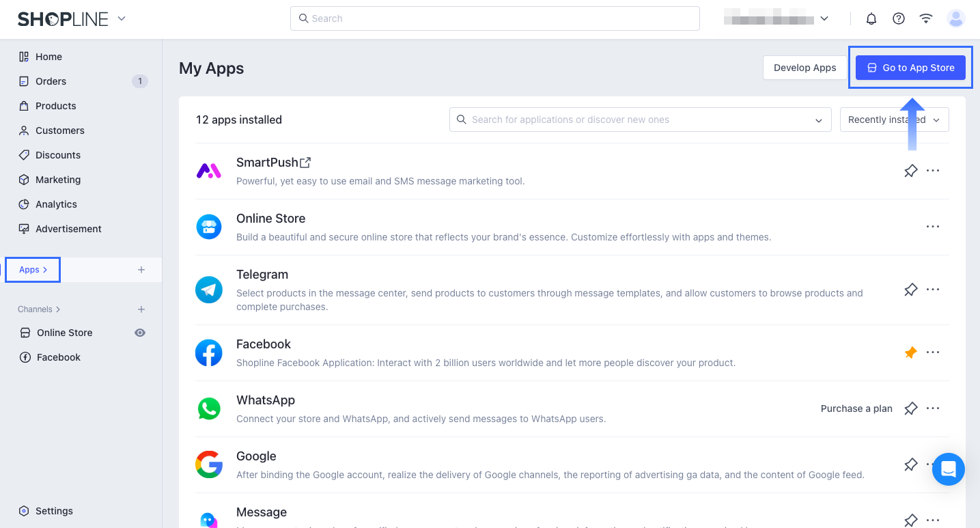Click the Telegram app icon
This screenshot has height=528, width=980.
point(209,290)
